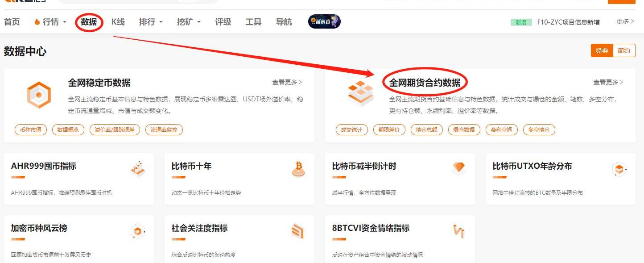Click the AHR999囤币指标 chart icon

(138, 168)
